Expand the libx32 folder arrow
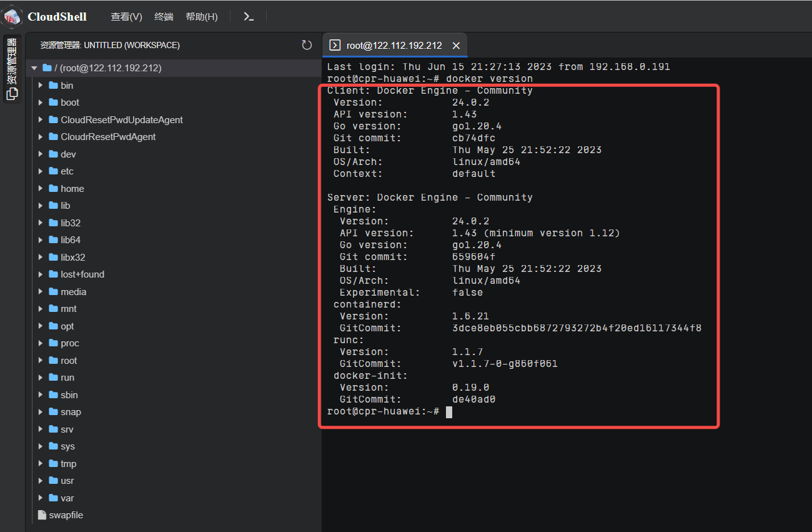Image resolution: width=812 pixels, height=532 pixels. coord(41,258)
